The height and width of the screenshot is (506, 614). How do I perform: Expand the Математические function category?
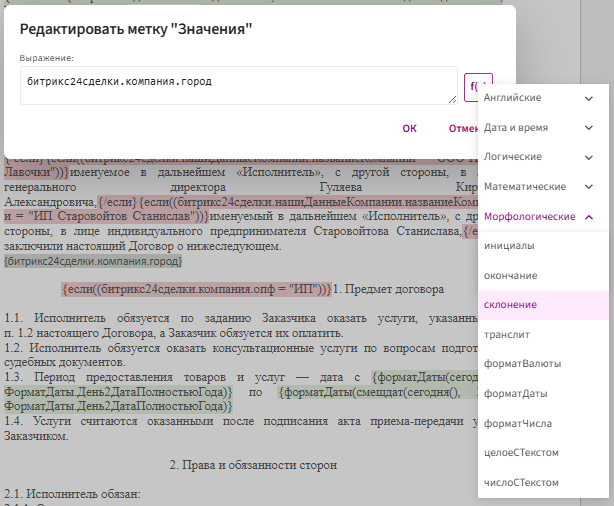pos(539,187)
